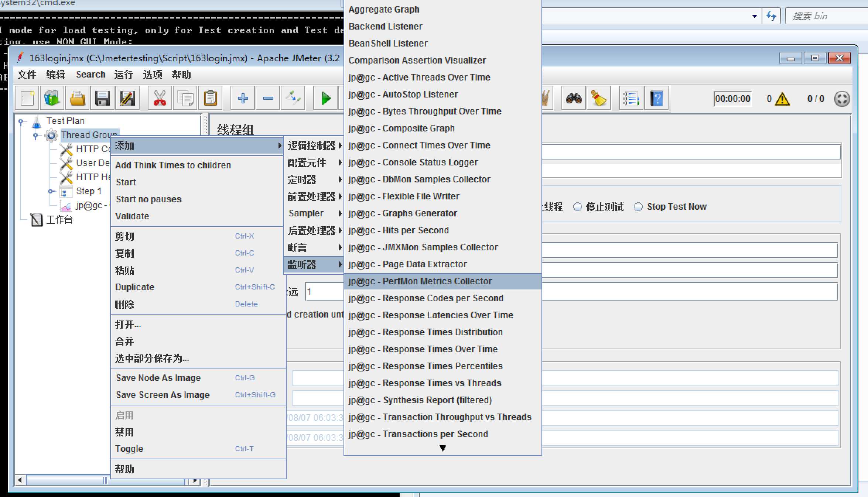Viewport: 868px width, 497px height.
Task: Click the Cut scissors icon
Action: (x=160, y=99)
